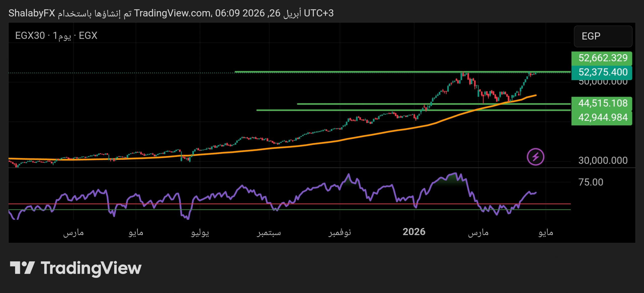Click the 2026 label on time axis
The height and width of the screenshot is (293, 644).
coord(414,232)
